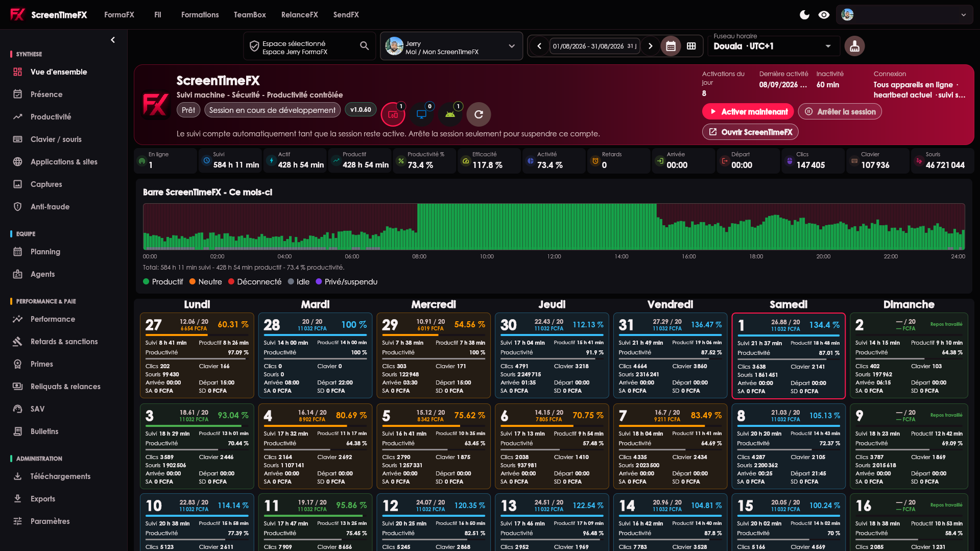Click the purple Privé/suspendu legend dot
The height and width of the screenshot is (551, 980).
pos(319,282)
